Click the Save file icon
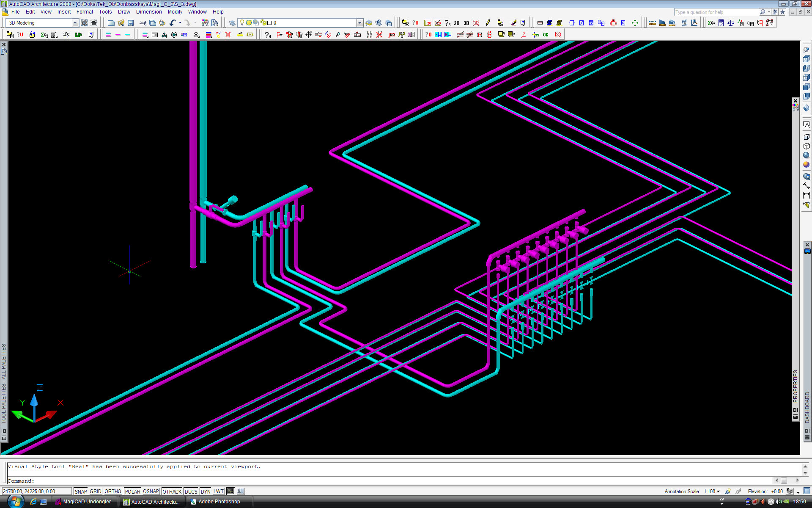The width and height of the screenshot is (812, 508). click(131, 23)
